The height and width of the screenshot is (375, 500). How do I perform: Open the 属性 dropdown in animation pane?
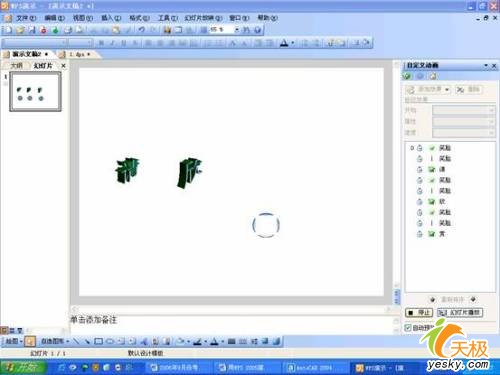point(463,122)
